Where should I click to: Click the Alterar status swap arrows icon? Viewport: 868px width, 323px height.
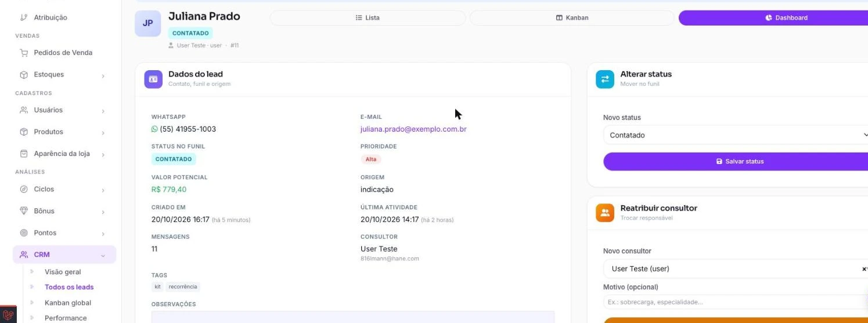click(x=605, y=79)
